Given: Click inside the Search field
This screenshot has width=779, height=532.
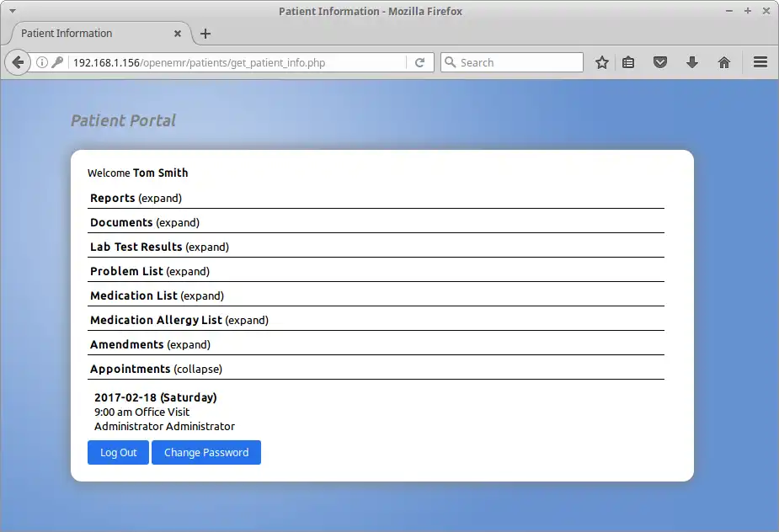Looking at the screenshot, I should (x=511, y=61).
